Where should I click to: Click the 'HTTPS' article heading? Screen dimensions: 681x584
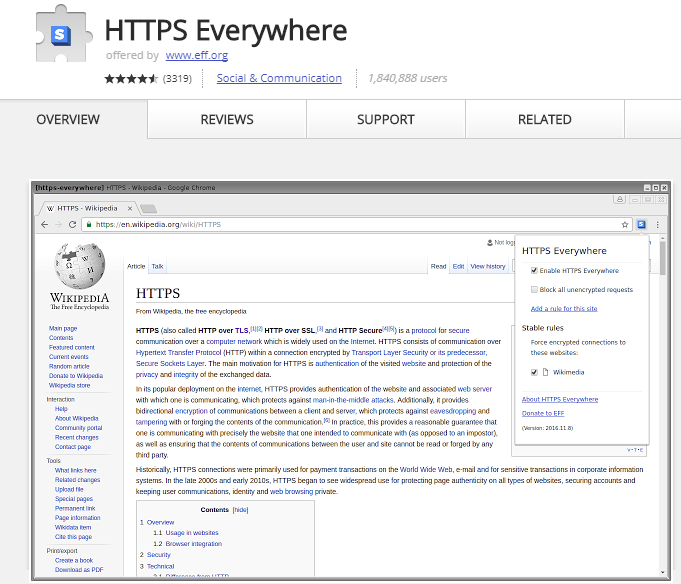[x=158, y=293]
